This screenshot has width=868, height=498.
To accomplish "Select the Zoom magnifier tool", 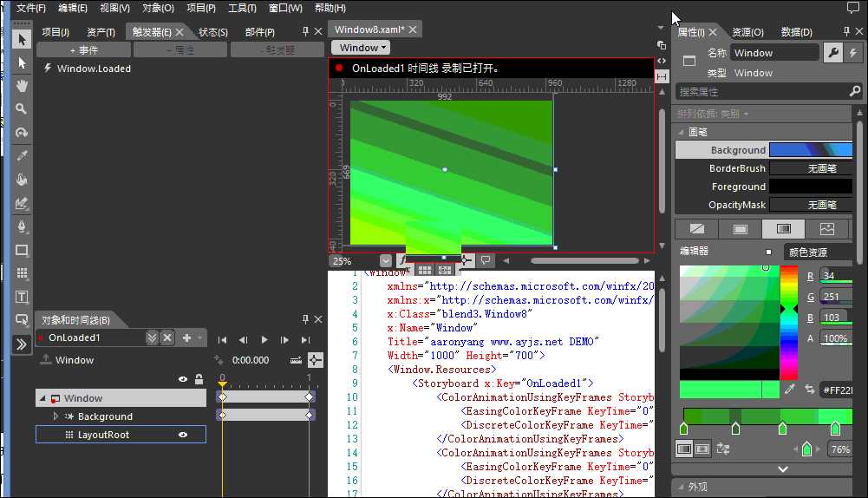I will (x=22, y=109).
